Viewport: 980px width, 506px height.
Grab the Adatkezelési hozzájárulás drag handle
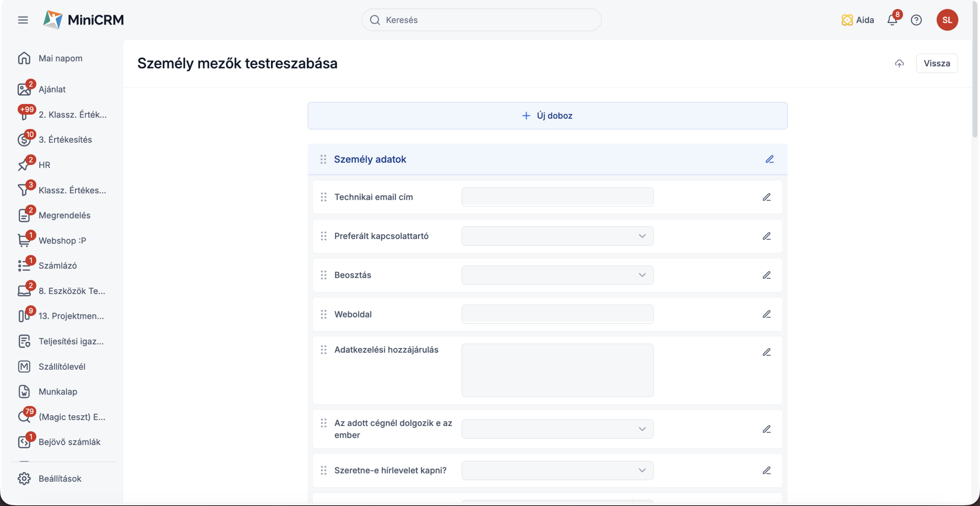(323, 349)
